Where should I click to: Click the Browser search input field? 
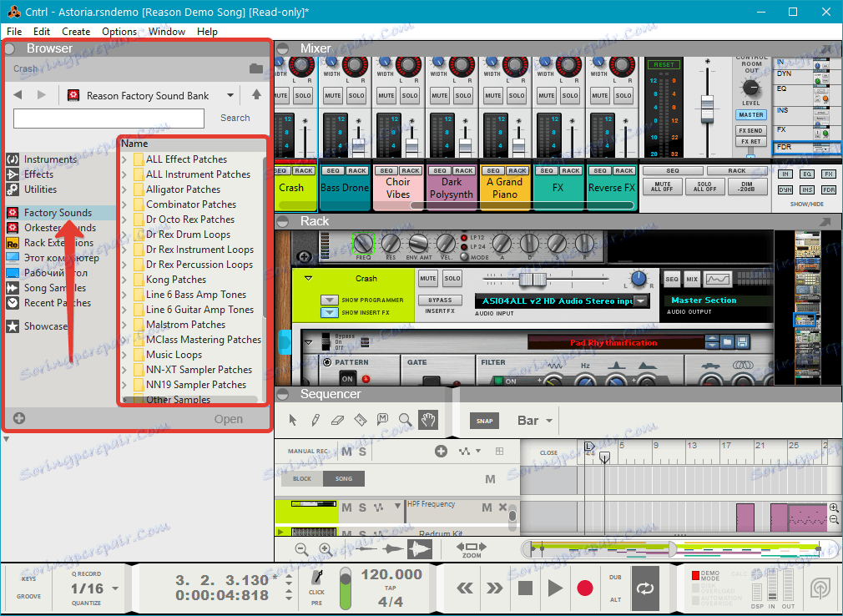pyautogui.click(x=109, y=119)
